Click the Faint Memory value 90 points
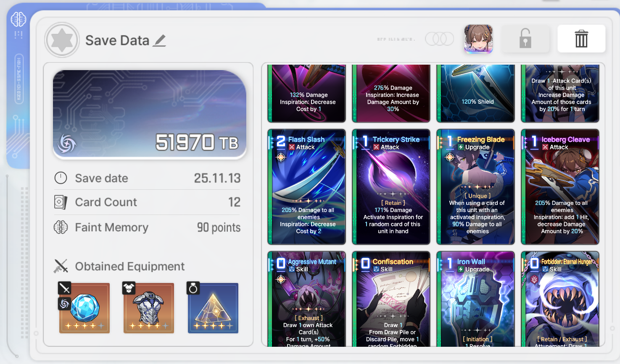The height and width of the screenshot is (364, 620). (219, 228)
